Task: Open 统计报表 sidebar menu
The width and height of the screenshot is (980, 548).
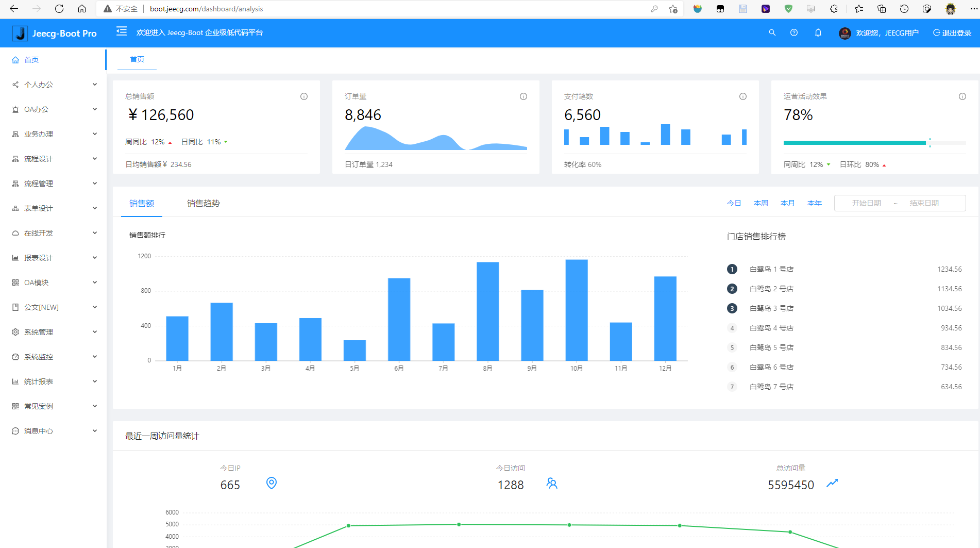Action: [x=54, y=381]
